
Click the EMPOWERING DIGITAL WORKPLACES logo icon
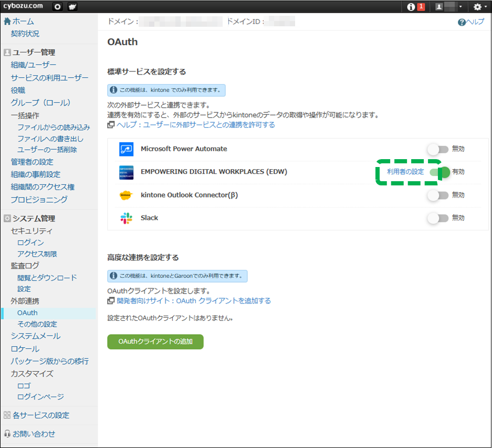[x=126, y=172]
